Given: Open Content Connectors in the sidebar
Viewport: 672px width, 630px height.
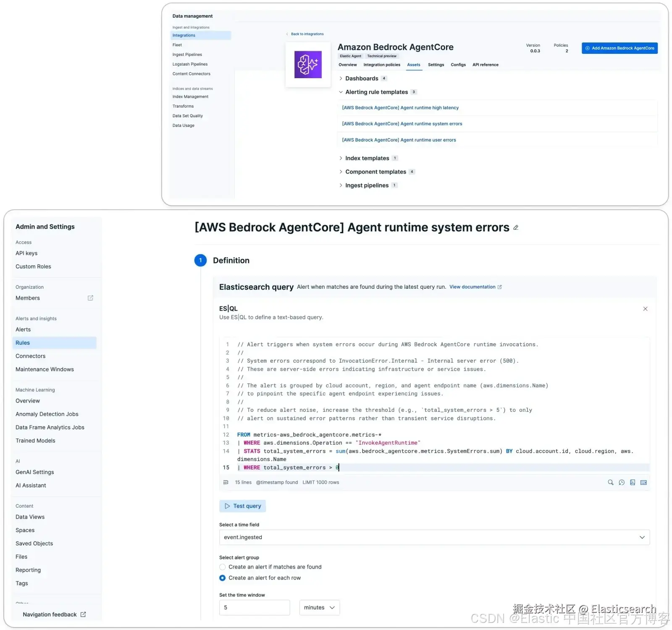Looking at the screenshot, I should point(192,74).
